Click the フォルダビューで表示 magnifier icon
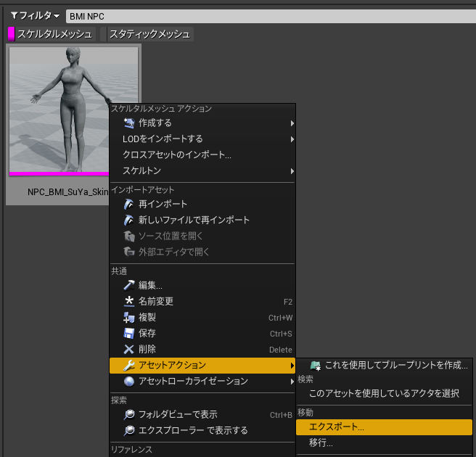Viewport: 476px width, 457px height. click(x=128, y=414)
